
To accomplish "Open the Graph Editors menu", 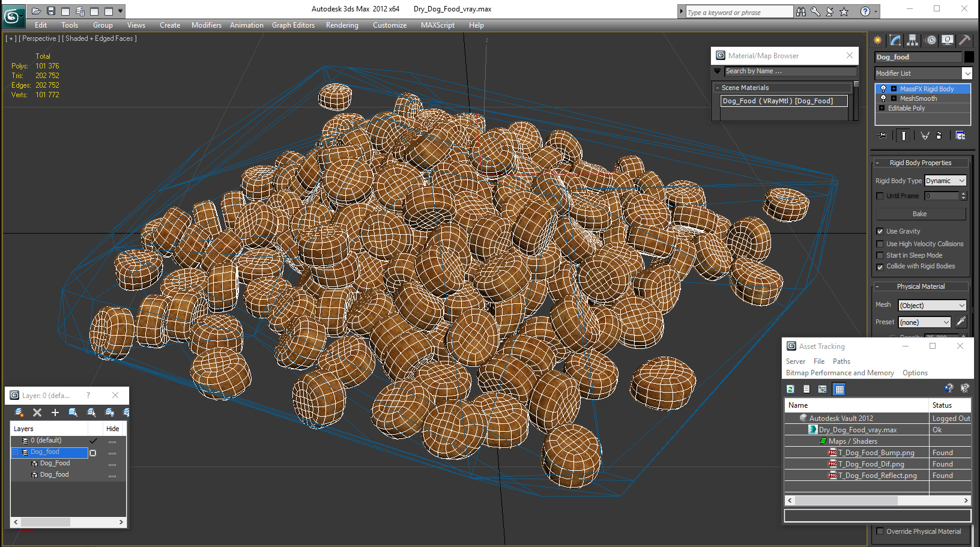I will click(x=293, y=25).
